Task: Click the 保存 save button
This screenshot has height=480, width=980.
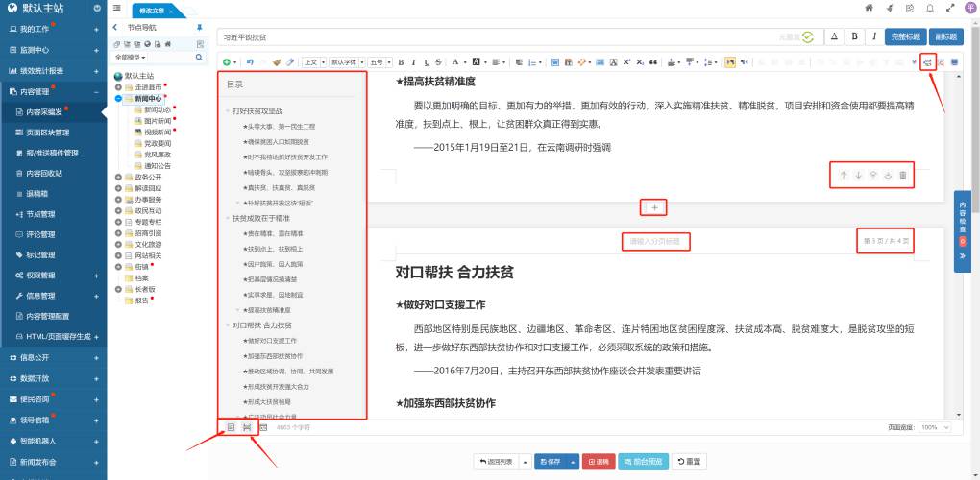Action: tap(551, 462)
